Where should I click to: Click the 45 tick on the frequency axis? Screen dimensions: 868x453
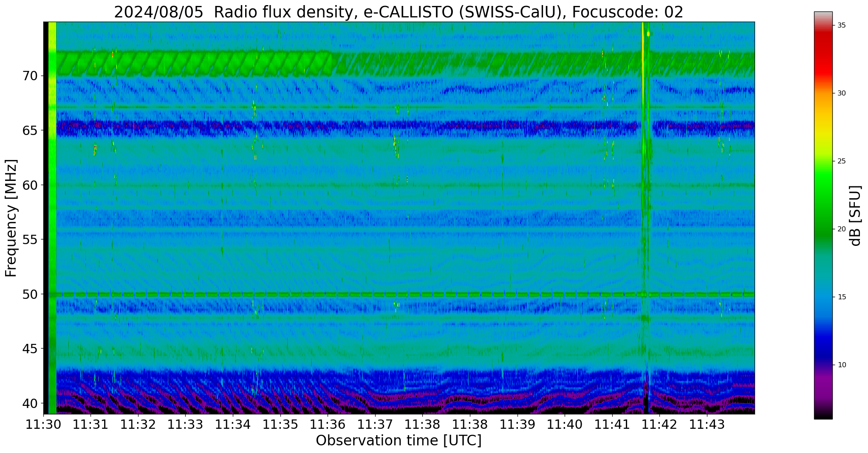coord(30,349)
